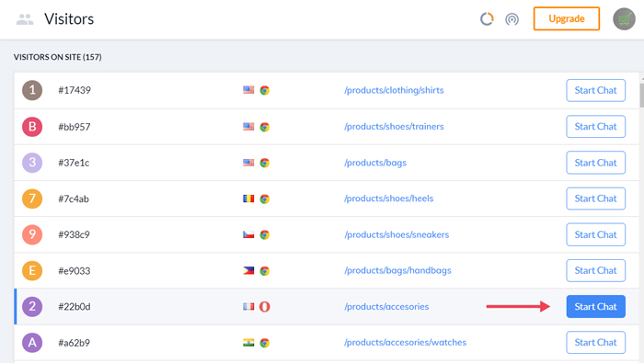Click visitor ID #17439
644x363 pixels.
75,90
